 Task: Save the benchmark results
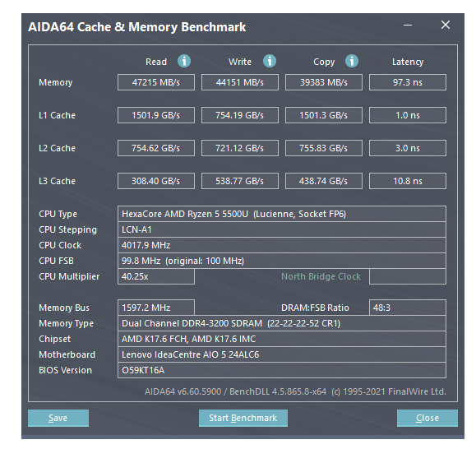click(58, 418)
